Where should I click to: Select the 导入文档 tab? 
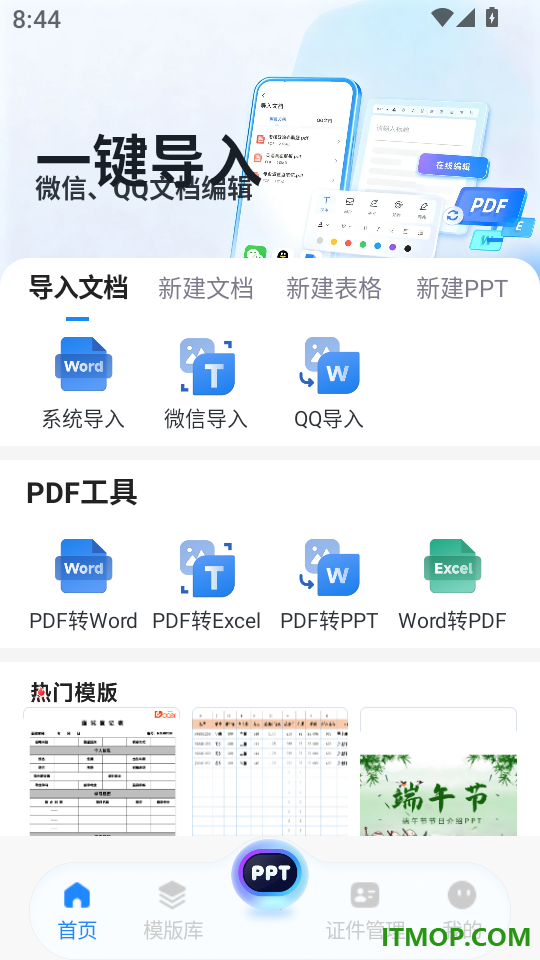pyautogui.click(x=78, y=288)
